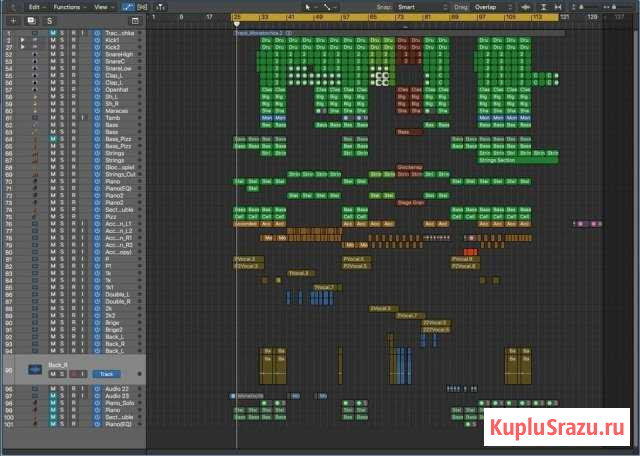Select the Trac..shka track name
This screenshot has width=640, height=456.
pyautogui.click(x=120, y=33)
